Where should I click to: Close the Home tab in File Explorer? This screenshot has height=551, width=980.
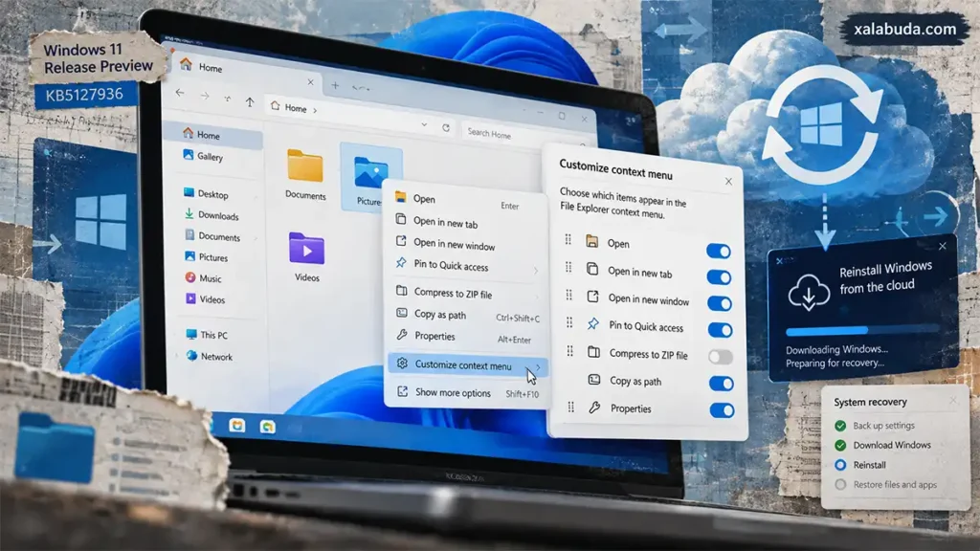click(x=311, y=82)
